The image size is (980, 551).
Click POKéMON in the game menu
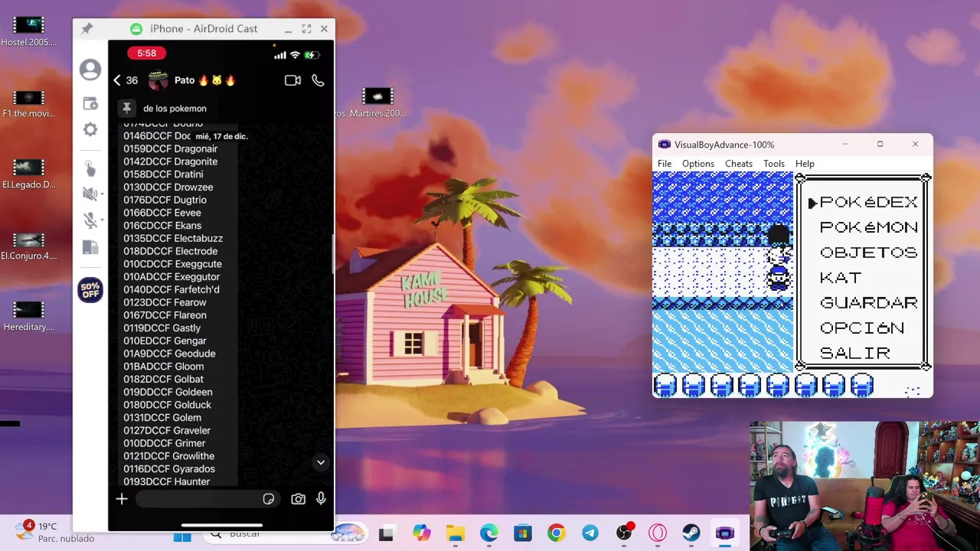tap(868, 227)
